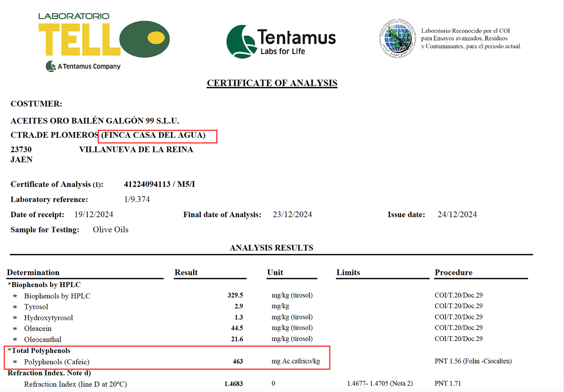Click the Polyphenols result value 463

[x=238, y=362]
